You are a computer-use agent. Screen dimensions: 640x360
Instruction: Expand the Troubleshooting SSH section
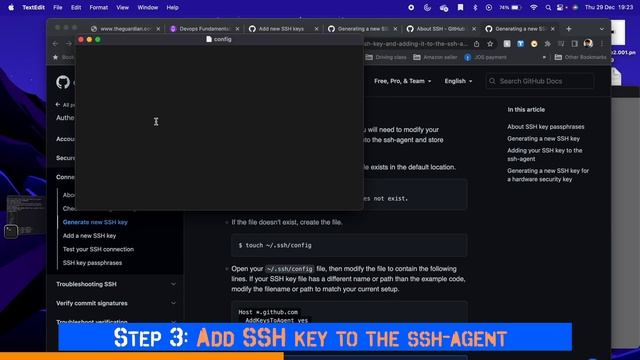(x=116, y=284)
